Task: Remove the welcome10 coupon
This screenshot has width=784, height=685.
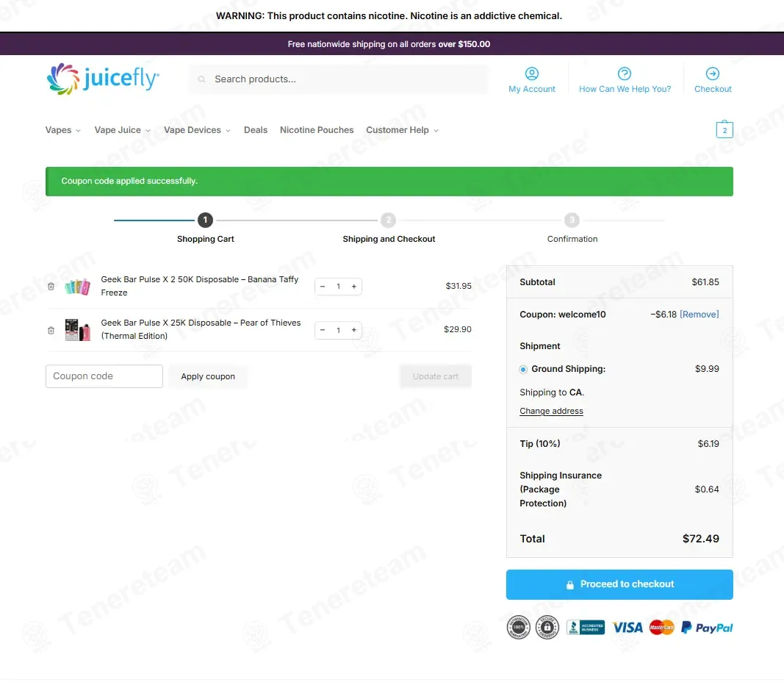Action: [x=699, y=315]
